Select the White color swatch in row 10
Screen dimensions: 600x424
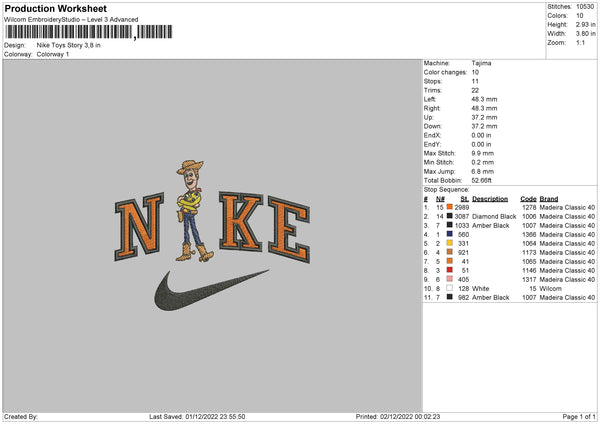click(x=450, y=288)
